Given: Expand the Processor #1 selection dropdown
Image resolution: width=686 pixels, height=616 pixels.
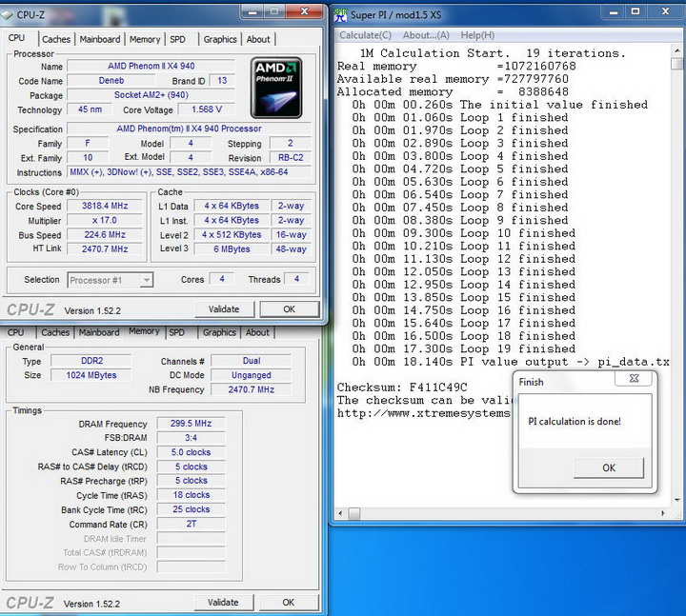Looking at the screenshot, I should click(147, 280).
